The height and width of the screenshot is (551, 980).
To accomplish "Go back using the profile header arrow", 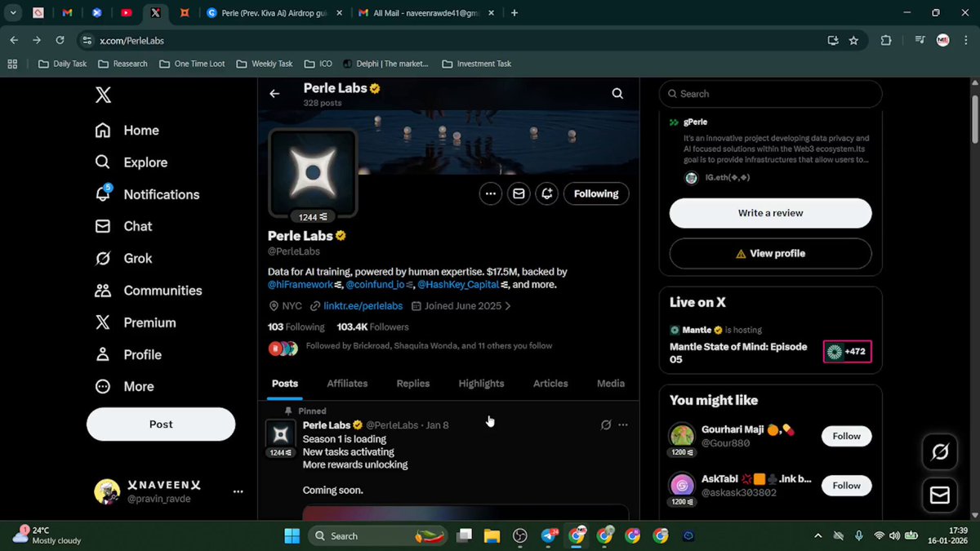I will 274,94.
